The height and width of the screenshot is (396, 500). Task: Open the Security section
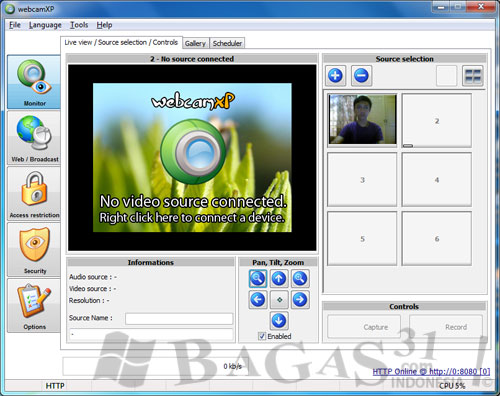(34, 250)
